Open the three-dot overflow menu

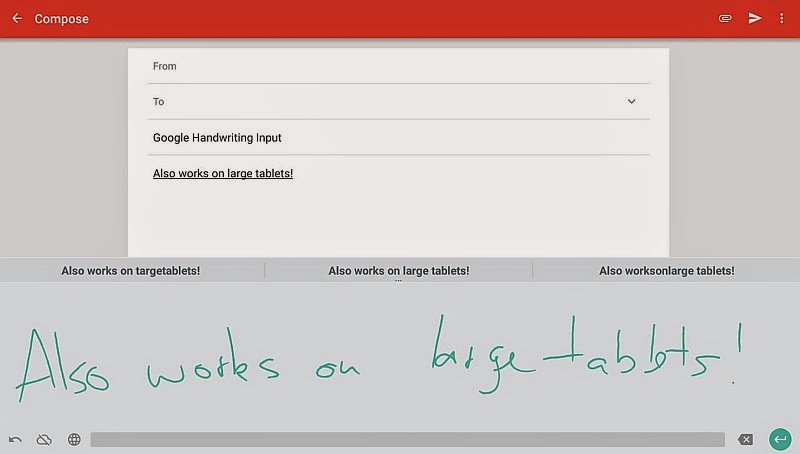pyautogui.click(x=781, y=18)
